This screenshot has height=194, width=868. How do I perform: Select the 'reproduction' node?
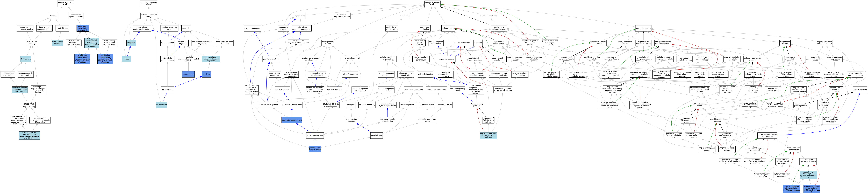pos(300,16)
